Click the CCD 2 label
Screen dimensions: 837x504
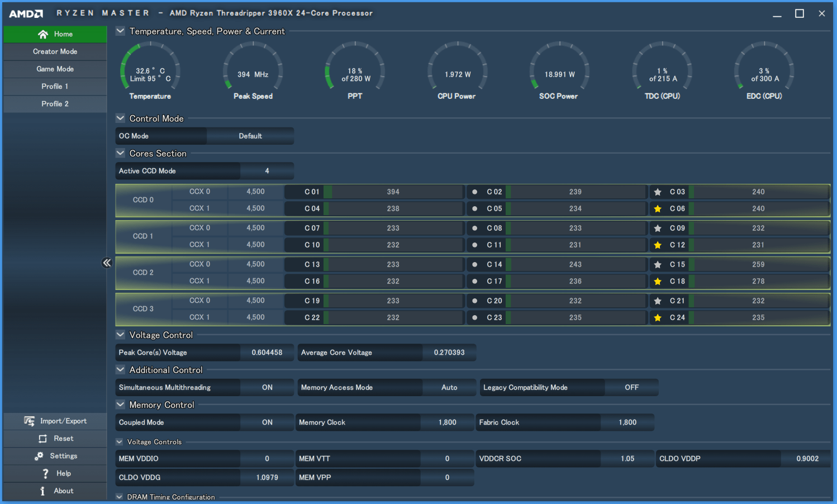click(143, 272)
